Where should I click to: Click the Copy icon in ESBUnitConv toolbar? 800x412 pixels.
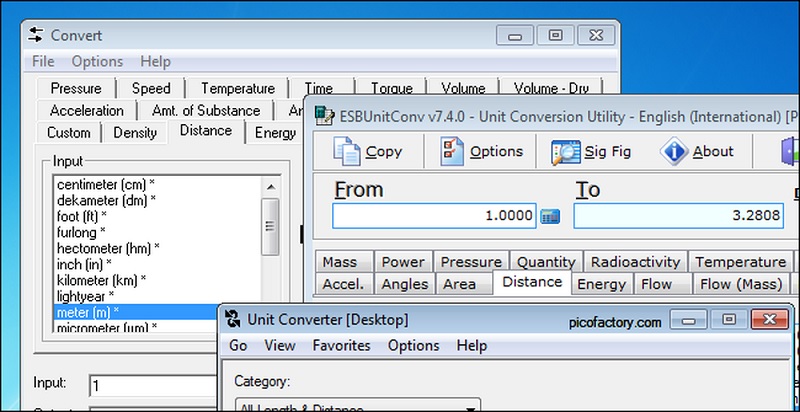347,152
